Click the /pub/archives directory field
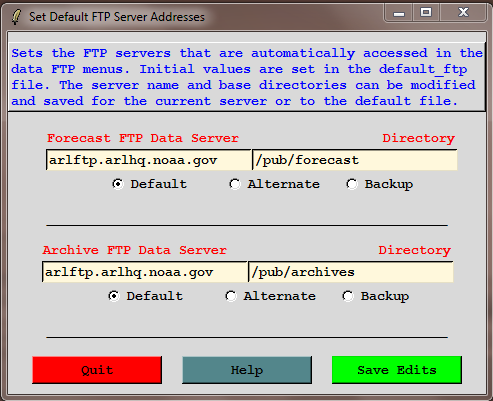 coord(351,272)
